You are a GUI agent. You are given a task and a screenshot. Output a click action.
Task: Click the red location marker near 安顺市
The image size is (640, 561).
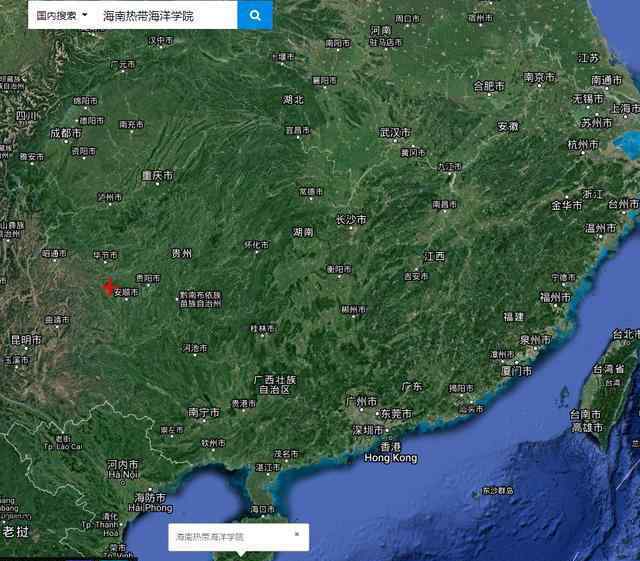point(108,287)
